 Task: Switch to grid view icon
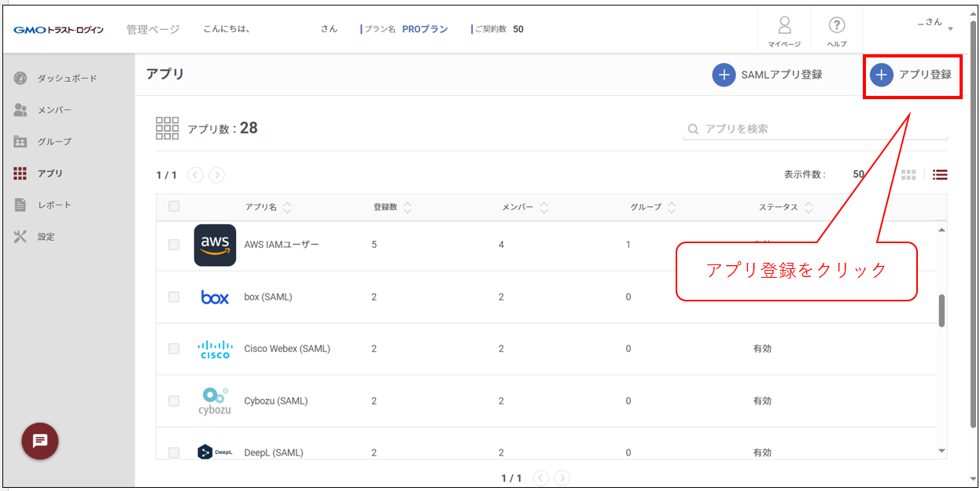click(908, 175)
